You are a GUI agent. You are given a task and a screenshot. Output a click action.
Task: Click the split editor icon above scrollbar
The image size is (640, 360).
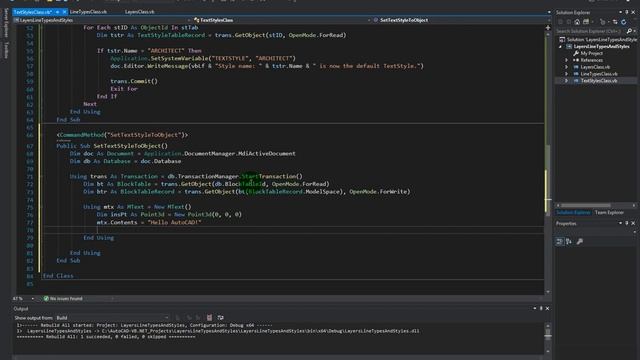click(548, 28)
